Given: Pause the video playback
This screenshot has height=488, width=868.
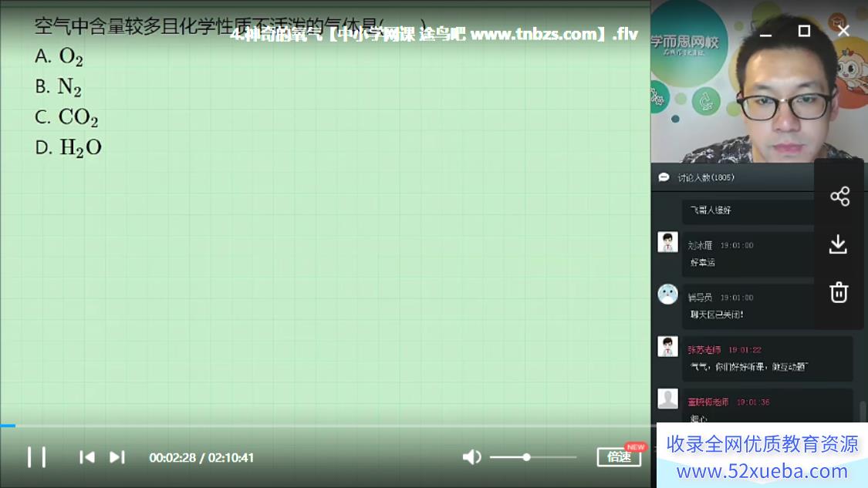Looking at the screenshot, I should click(36, 458).
